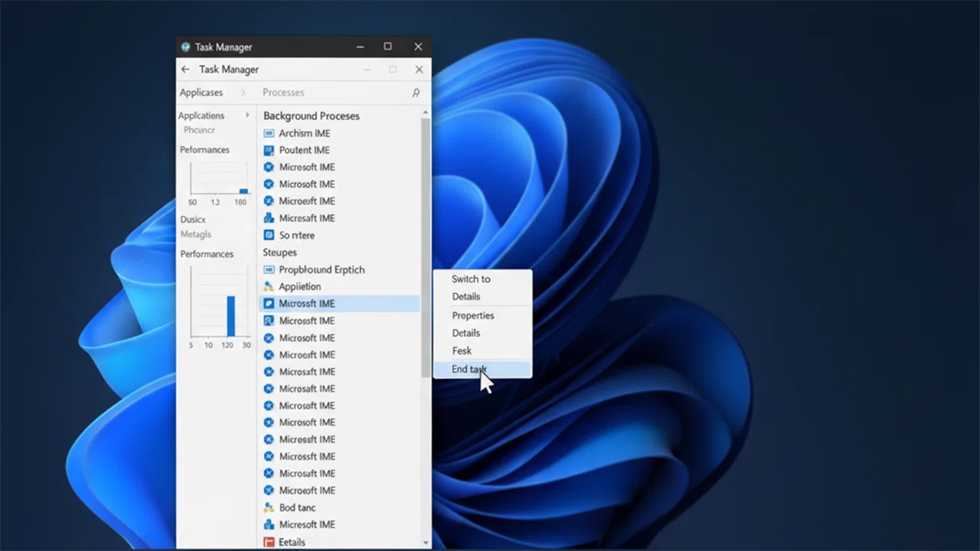Select the Propblound Erptich process name

pos(322,269)
